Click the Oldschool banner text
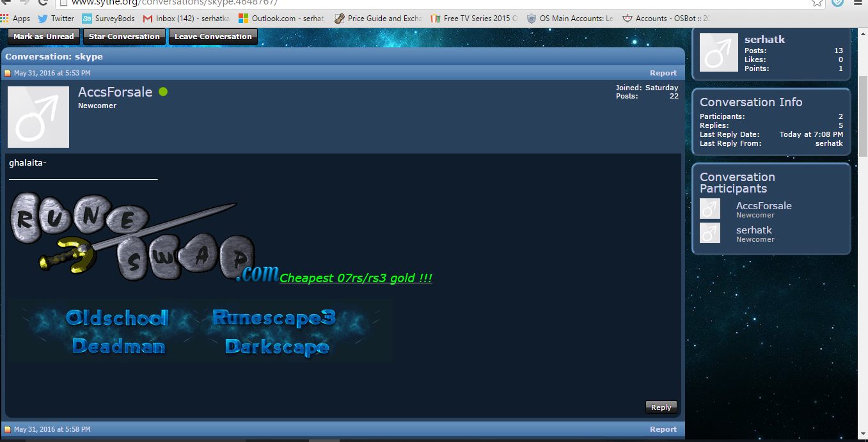 click(x=117, y=317)
